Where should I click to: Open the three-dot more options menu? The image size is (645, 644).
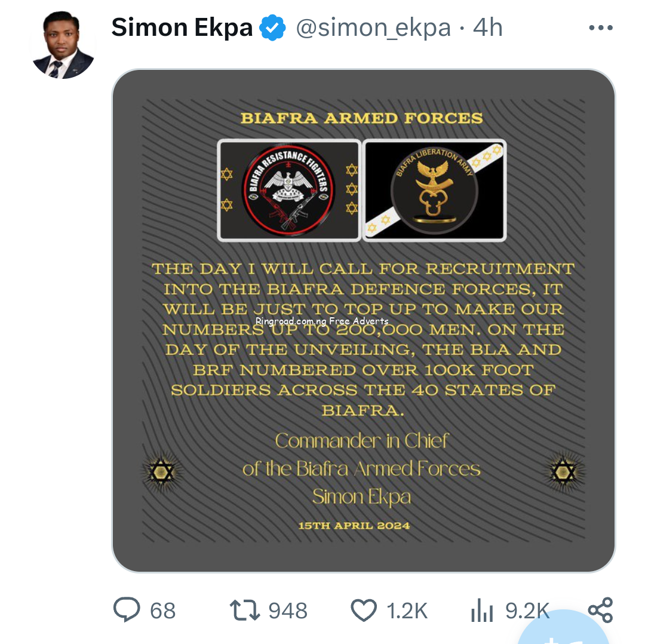(x=601, y=28)
